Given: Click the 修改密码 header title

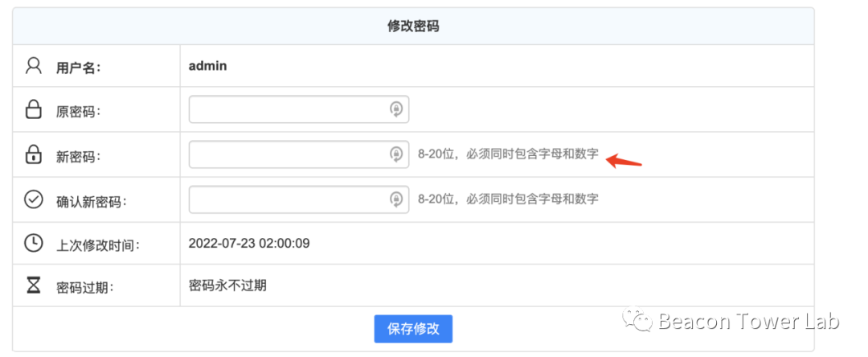Looking at the screenshot, I should click(x=414, y=26).
